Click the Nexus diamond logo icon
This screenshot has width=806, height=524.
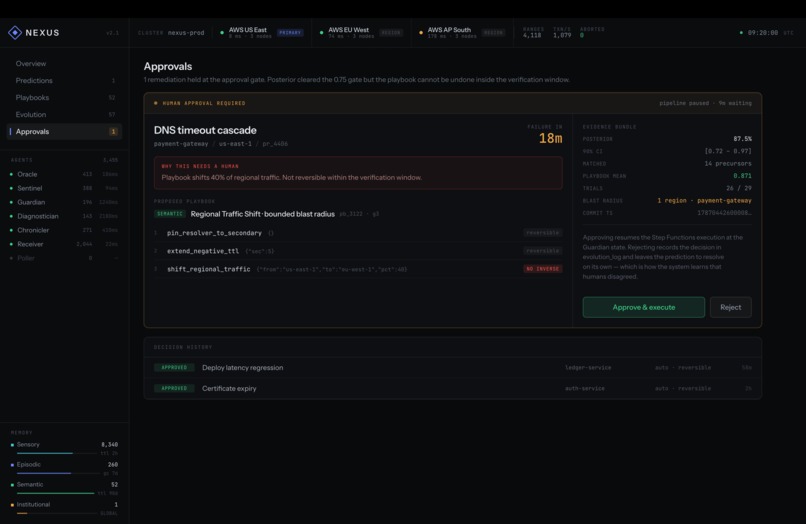15,32
